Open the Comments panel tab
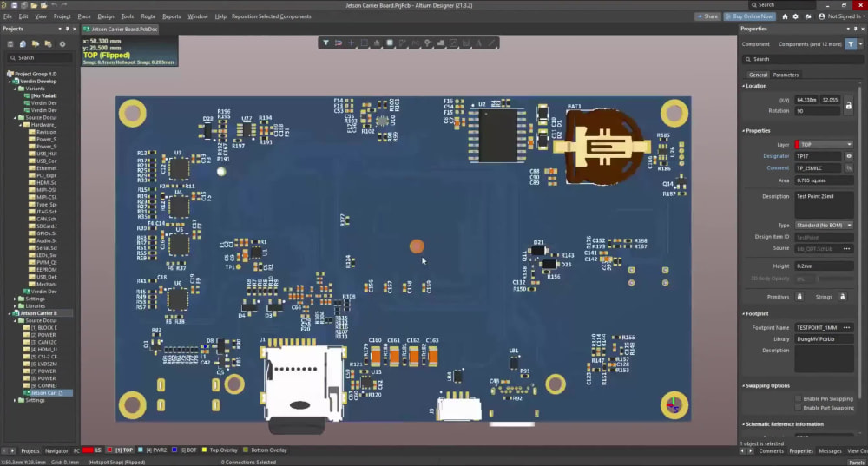 click(x=771, y=451)
